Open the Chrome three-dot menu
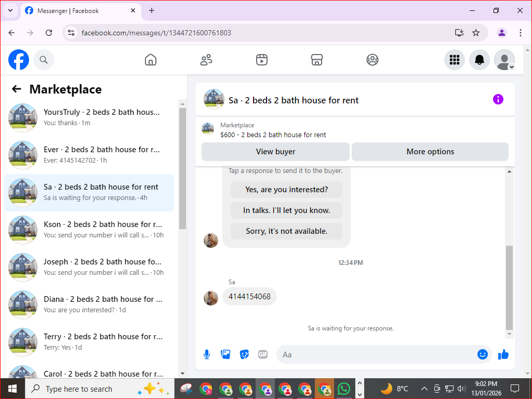 521,33
